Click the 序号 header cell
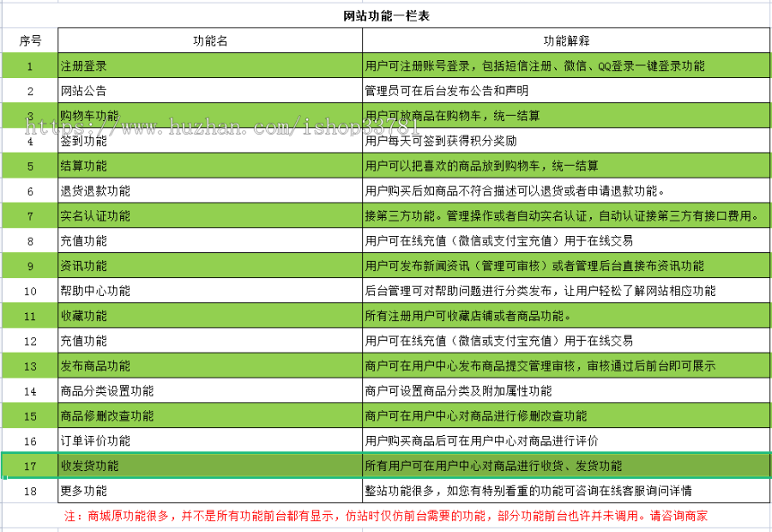772x532 pixels. (x=30, y=41)
